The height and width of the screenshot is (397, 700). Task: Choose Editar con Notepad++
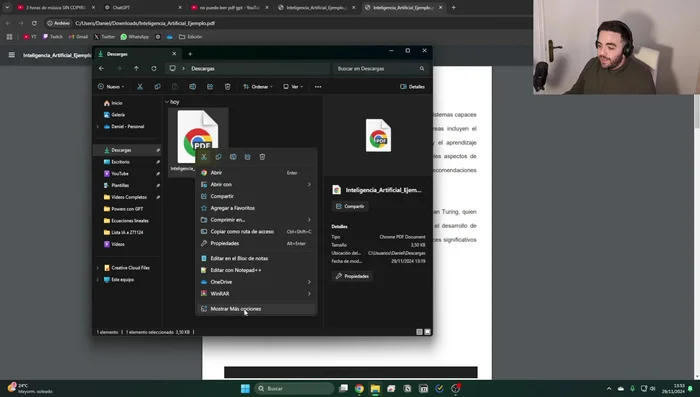click(x=256, y=270)
